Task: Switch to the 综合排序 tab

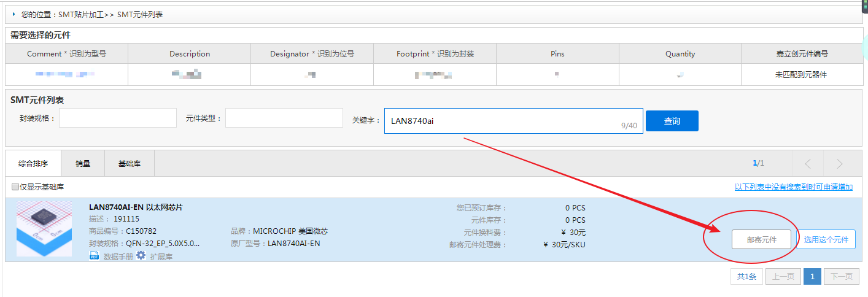Action: (x=33, y=163)
